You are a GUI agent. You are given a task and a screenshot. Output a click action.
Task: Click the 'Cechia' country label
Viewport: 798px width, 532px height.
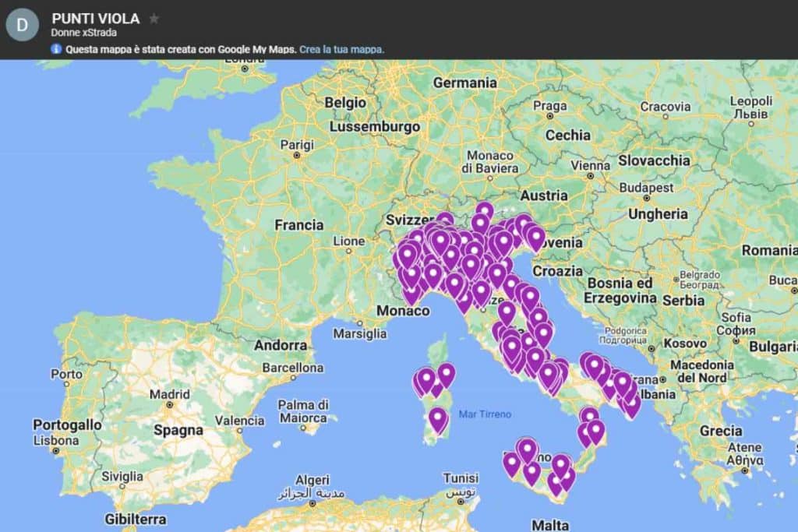click(568, 136)
